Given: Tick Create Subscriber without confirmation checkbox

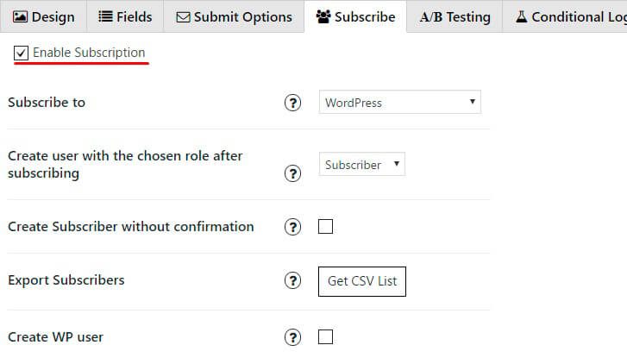Looking at the screenshot, I should (325, 226).
